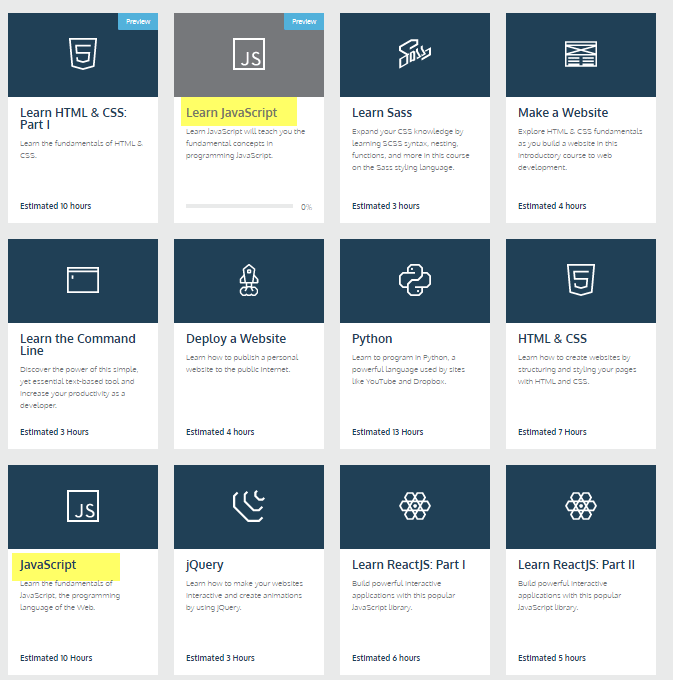
Task: Click the HTML5 shield icon on HTML & CSS card
Action: tap(581, 280)
